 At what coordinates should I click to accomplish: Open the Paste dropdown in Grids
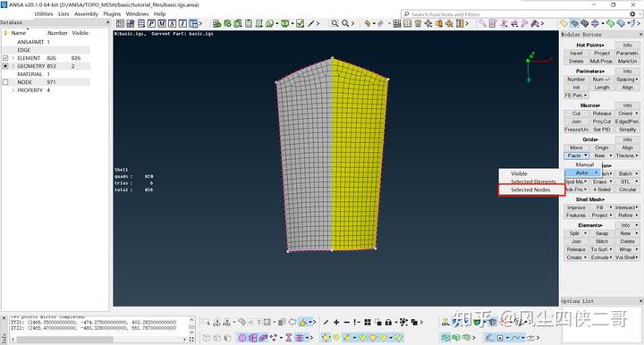pos(577,156)
